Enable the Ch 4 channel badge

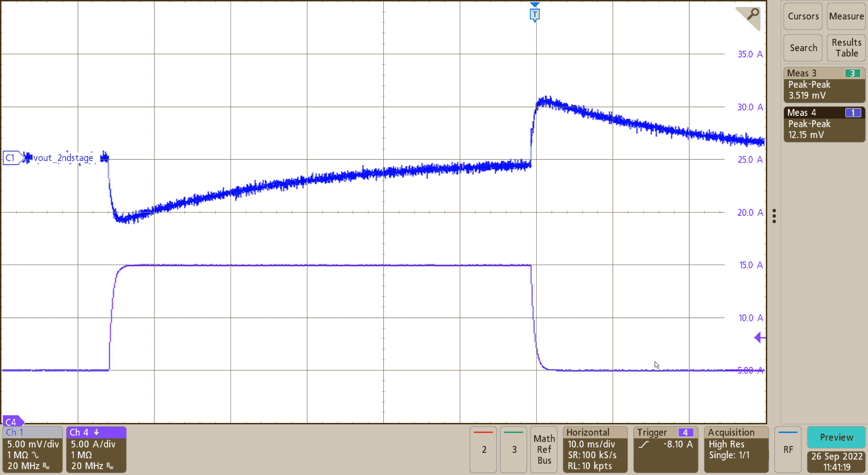pyautogui.click(x=96, y=449)
